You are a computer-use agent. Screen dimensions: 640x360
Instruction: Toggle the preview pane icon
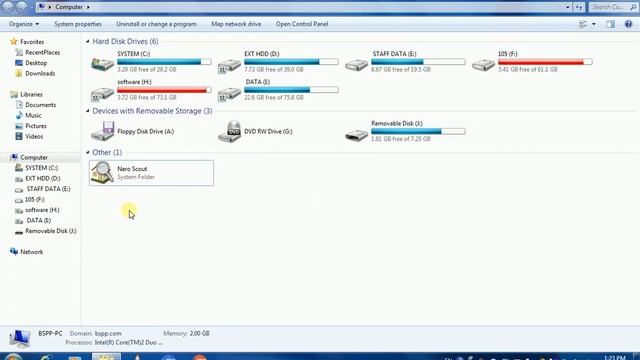pyautogui.click(x=610, y=24)
